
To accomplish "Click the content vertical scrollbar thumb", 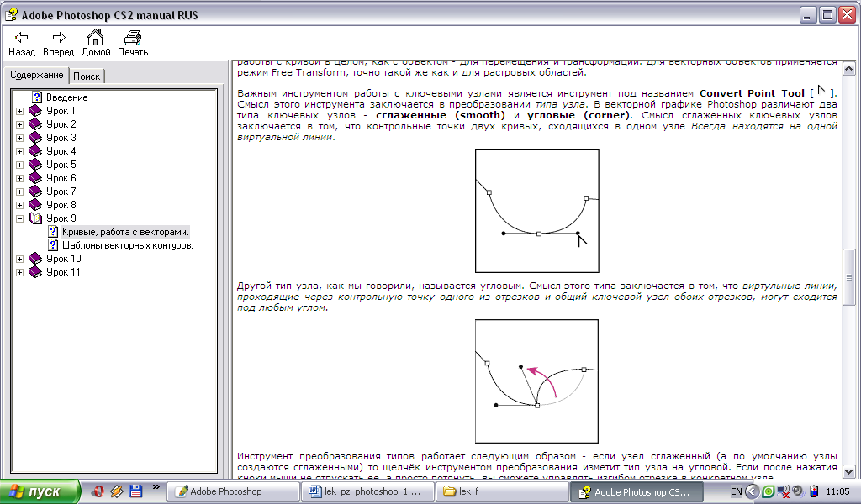I will (x=849, y=277).
